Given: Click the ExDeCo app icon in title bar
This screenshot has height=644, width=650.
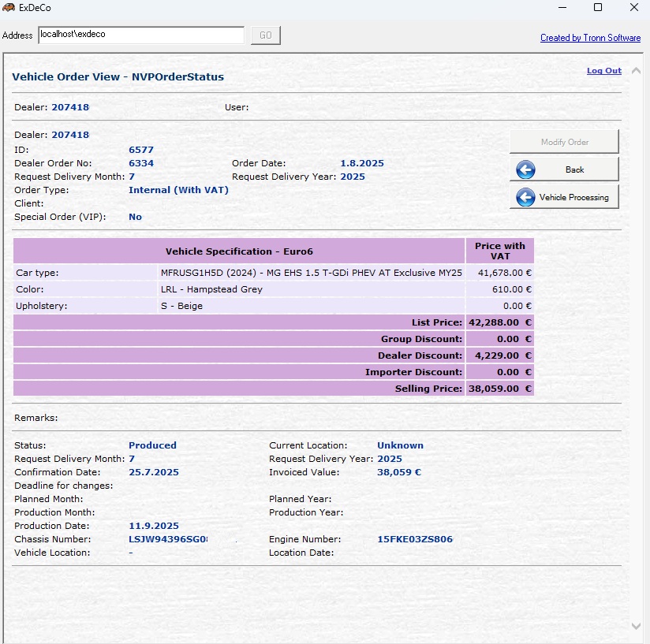Looking at the screenshot, I should tap(9, 8).
